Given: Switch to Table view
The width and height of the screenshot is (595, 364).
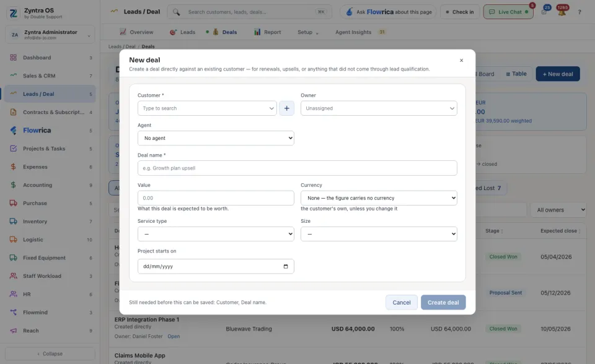Looking at the screenshot, I should pos(516,74).
